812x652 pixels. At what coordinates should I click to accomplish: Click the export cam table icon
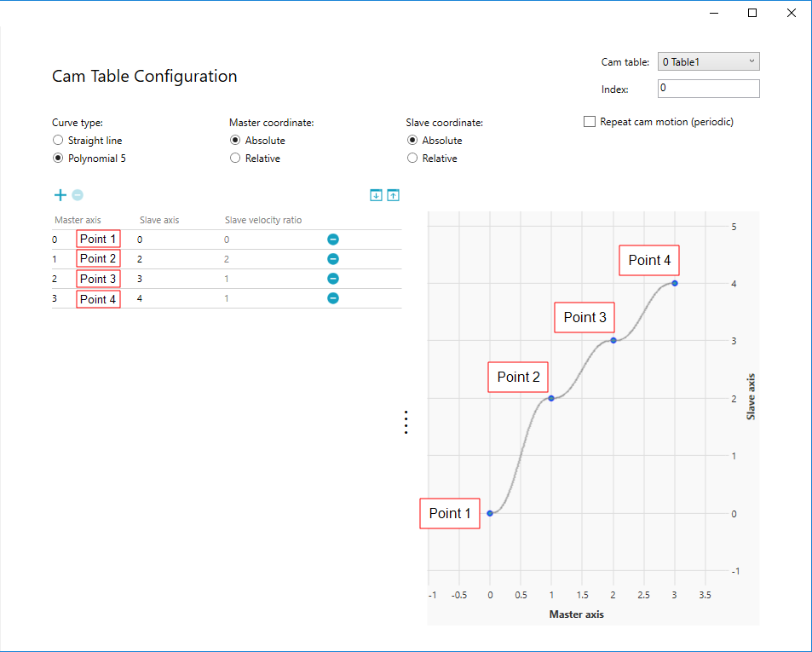tap(393, 195)
